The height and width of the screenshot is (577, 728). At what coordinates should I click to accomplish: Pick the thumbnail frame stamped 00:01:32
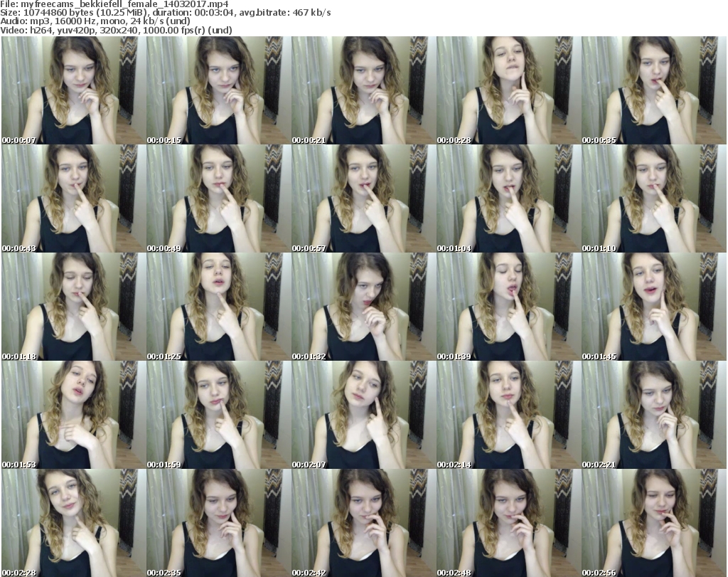point(363,307)
